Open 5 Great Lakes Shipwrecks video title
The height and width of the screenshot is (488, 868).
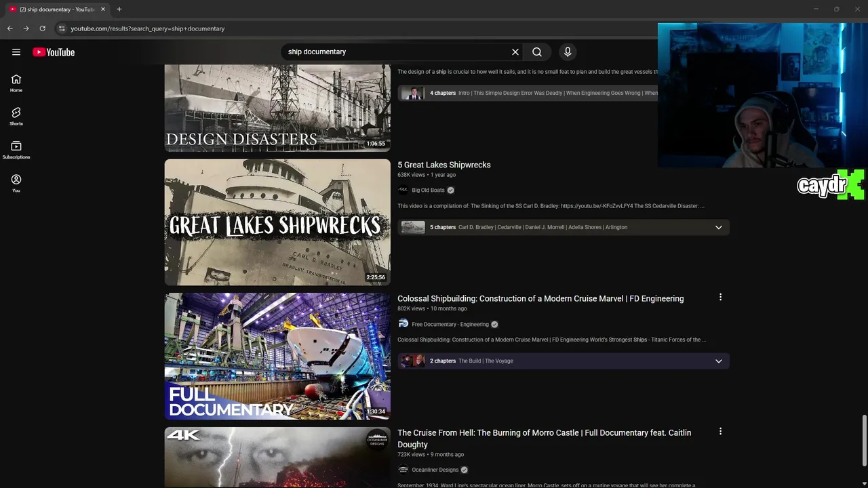[444, 165]
